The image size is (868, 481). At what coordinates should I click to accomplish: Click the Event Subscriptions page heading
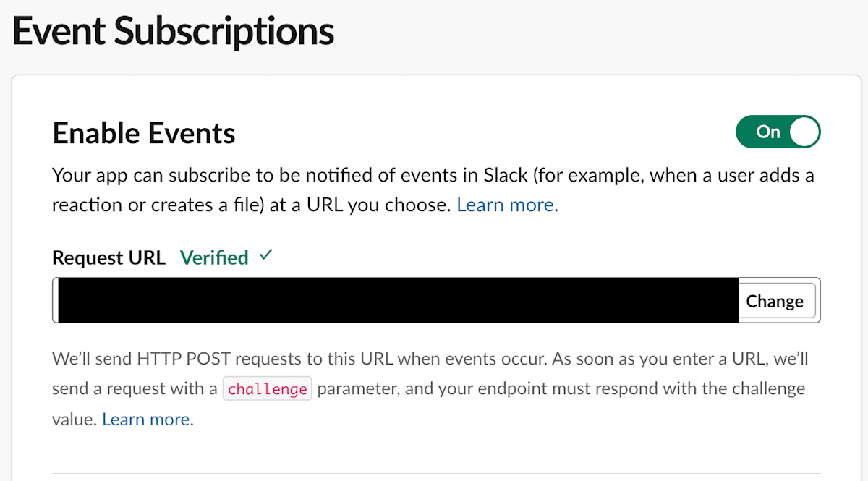click(173, 32)
